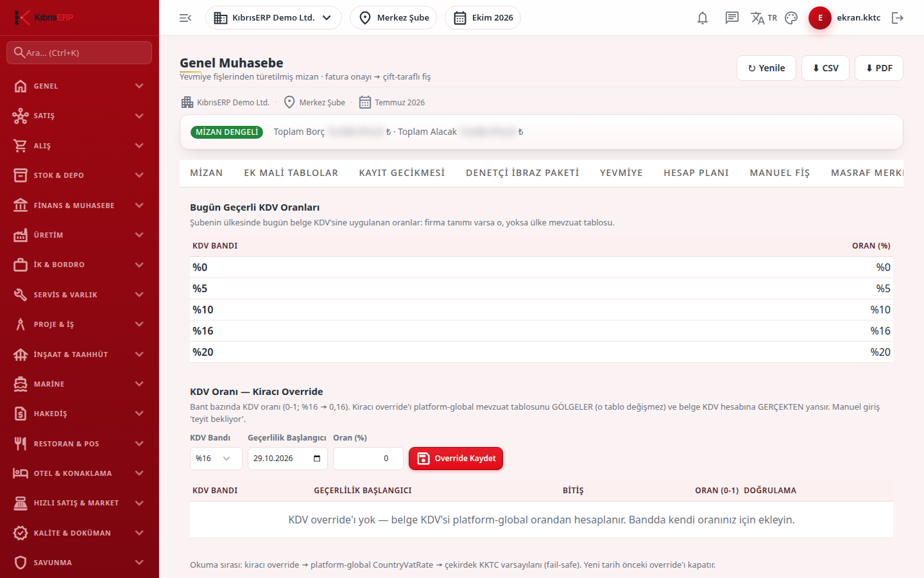This screenshot has width=924, height=578.
Task: Open the messages chat icon
Action: [732, 18]
